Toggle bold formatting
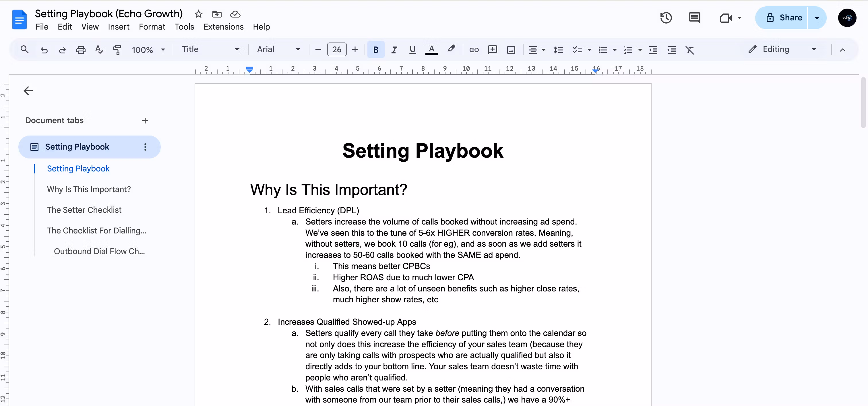The height and width of the screenshot is (406, 868). point(375,50)
